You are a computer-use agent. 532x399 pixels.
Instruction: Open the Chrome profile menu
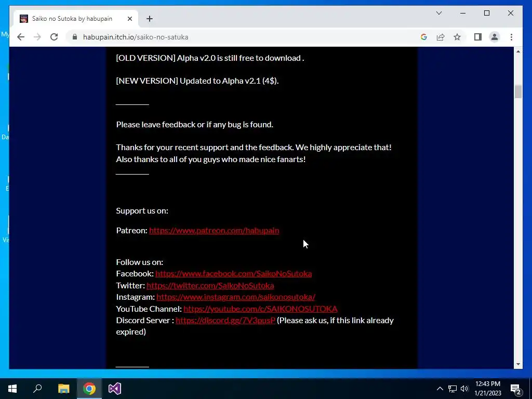pyautogui.click(x=495, y=37)
